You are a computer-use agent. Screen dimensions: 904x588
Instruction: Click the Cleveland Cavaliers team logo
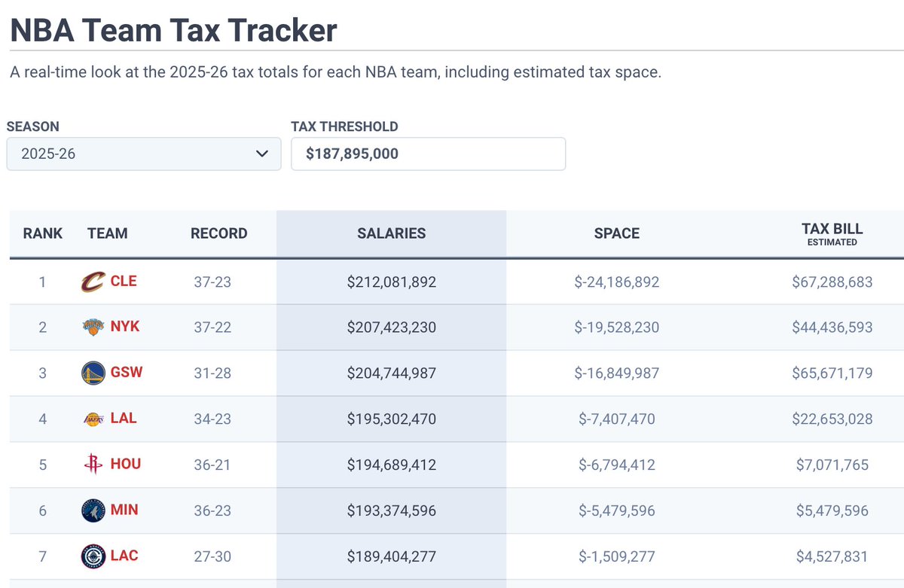pos(93,282)
